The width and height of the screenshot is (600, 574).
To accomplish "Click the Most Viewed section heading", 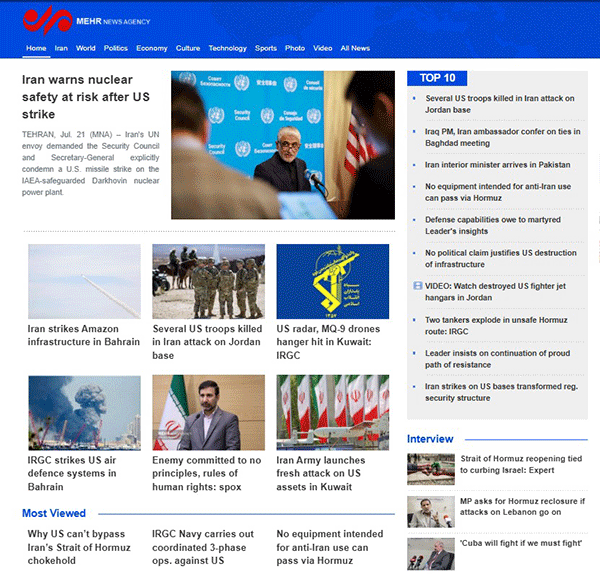I will (x=54, y=513).
